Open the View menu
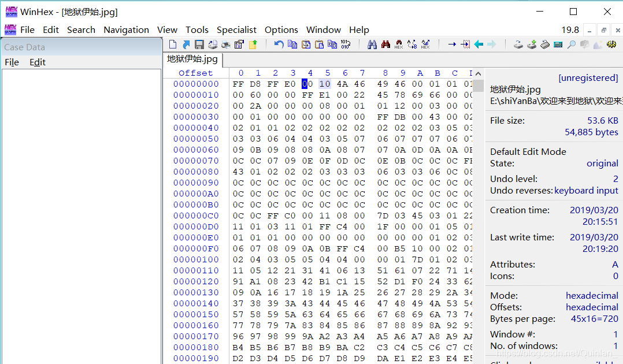623x364 pixels. click(167, 30)
